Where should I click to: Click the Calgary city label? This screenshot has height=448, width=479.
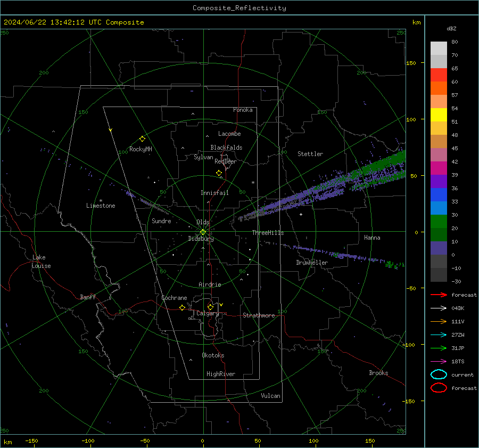208,313
